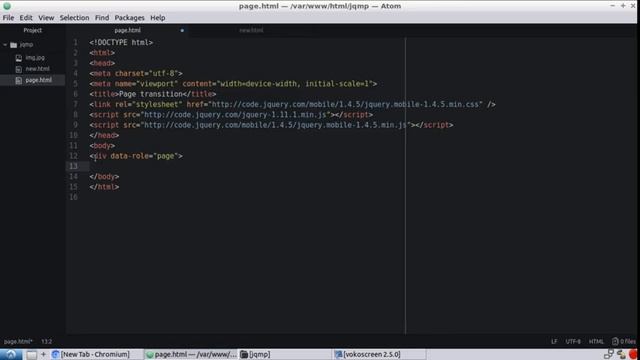640x360 pixels.
Task: Open the View menu
Action: (x=46, y=18)
